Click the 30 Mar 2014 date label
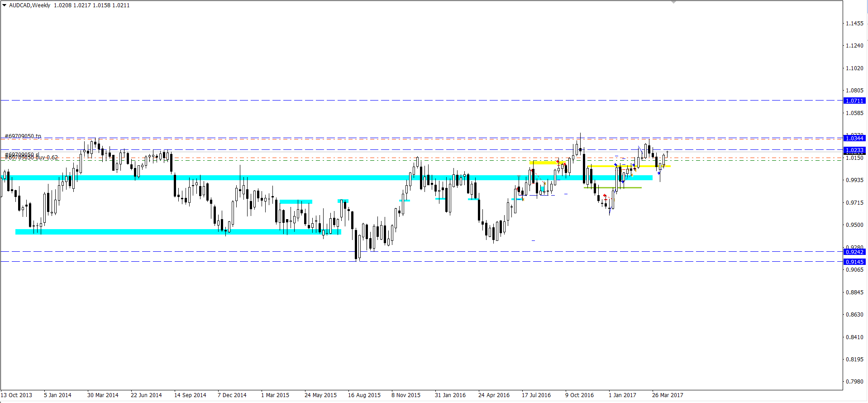This screenshot has height=403, width=868. [x=103, y=395]
